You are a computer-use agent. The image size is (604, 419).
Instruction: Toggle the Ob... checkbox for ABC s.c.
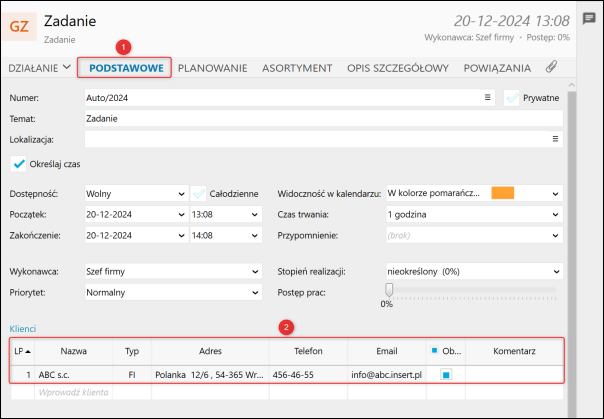446,375
